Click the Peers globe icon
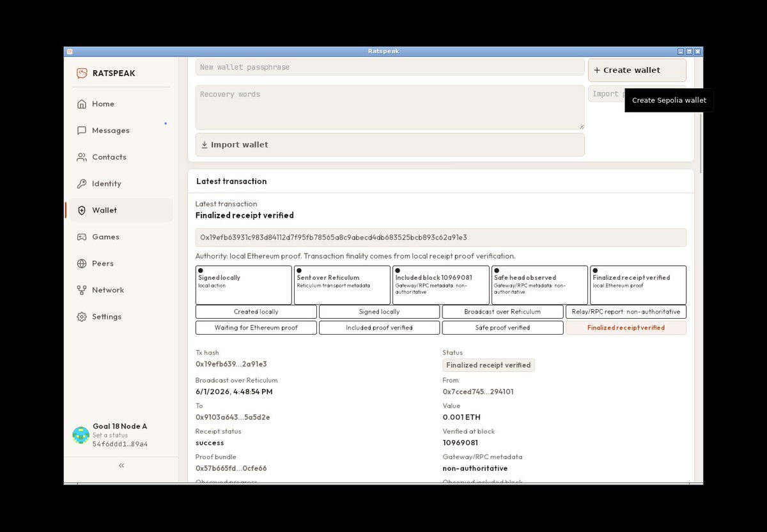Viewport: 767px width, 532px height. point(82,264)
